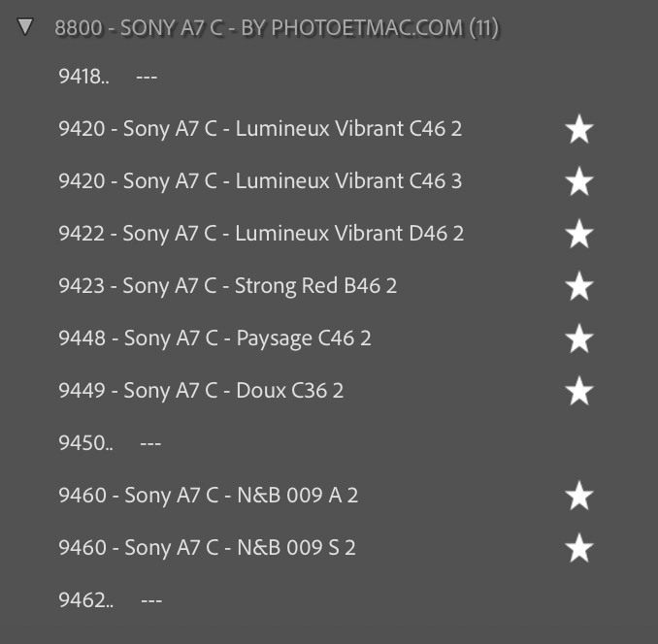Apply preset 9420 Lumineux Vibrant C46 2
Viewport: 658px width, 644px height.
260,129
